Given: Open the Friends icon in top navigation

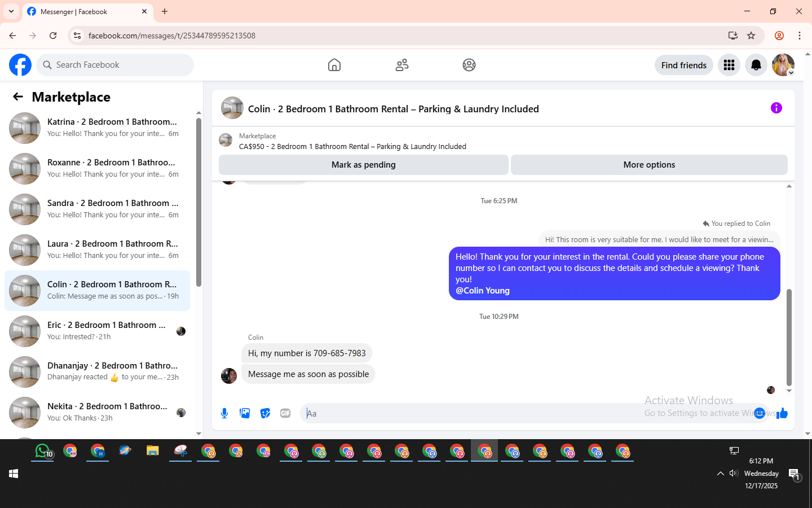Looking at the screenshot, I should click(402, 65).
